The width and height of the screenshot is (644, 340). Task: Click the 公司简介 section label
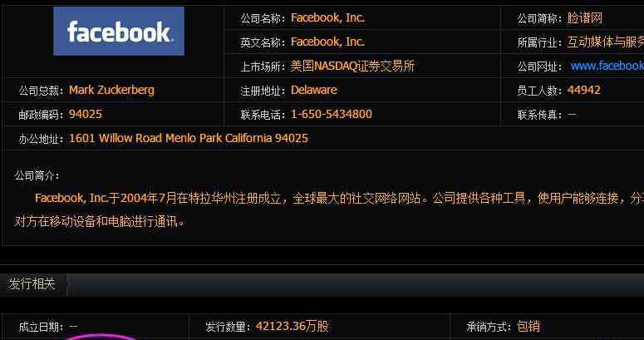pyautogui.click(x=37, y=176)
